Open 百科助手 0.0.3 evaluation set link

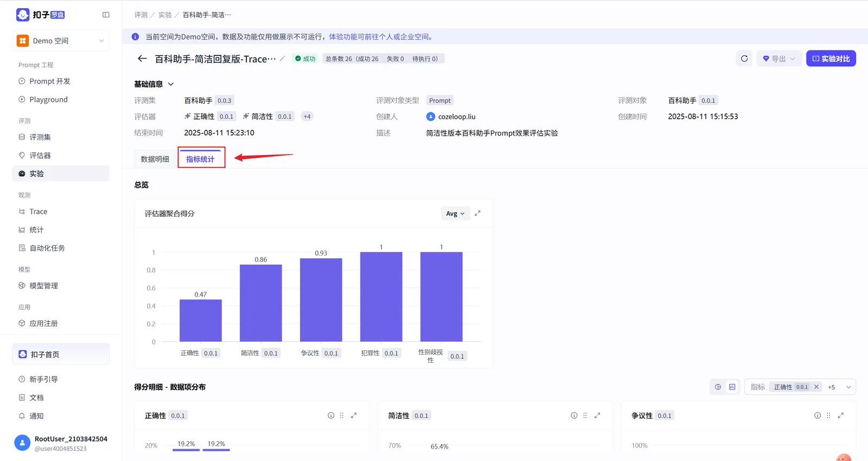(x=209, y=100)
